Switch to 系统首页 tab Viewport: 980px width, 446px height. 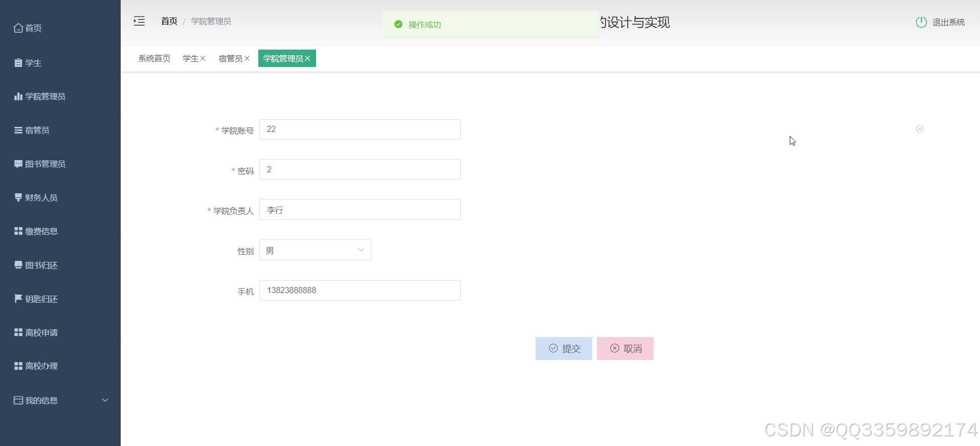[x=154, y=58]
